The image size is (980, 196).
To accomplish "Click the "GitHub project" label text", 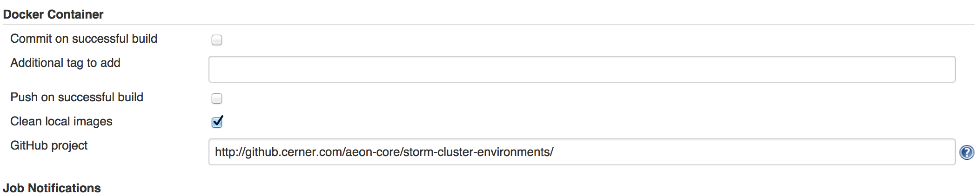I will 49,145.
